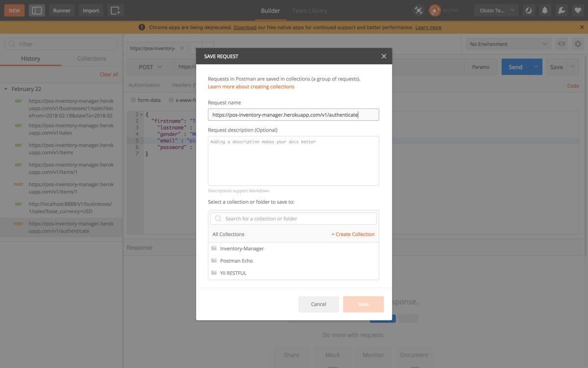The height and width of the screenshot is (368, 588).
Task: Select the form-data radio button
Action: [x=133, y=100]
